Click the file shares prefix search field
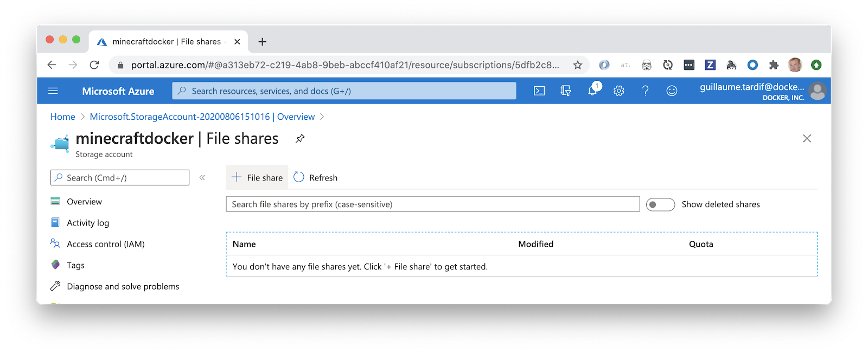 [x=432, y=204]
